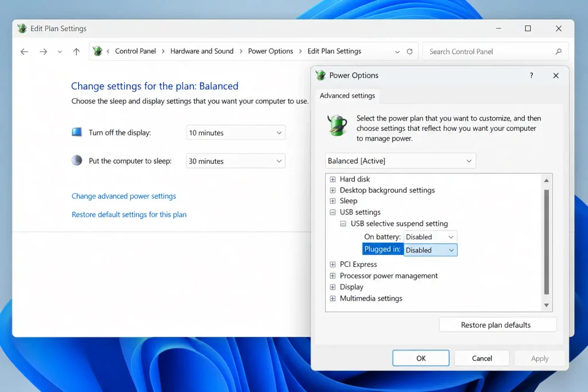
Task: Maximize the Edit Plan Settings window
Action: pos(528,29)
